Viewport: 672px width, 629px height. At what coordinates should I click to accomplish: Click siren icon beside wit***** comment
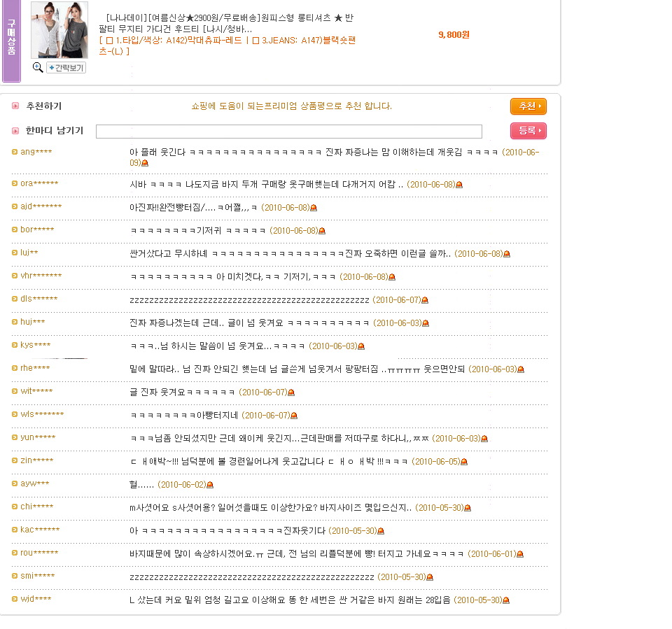click(x=291, y=393)
